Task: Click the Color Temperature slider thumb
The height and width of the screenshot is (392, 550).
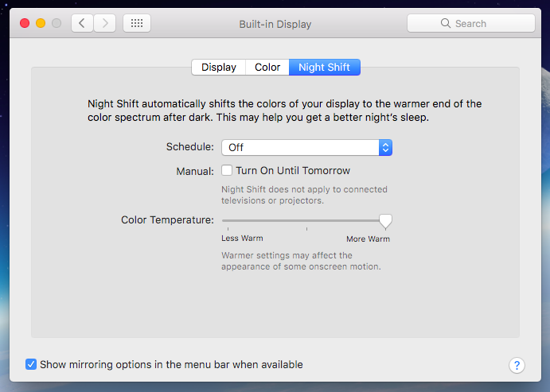Action: click(385, 222)
